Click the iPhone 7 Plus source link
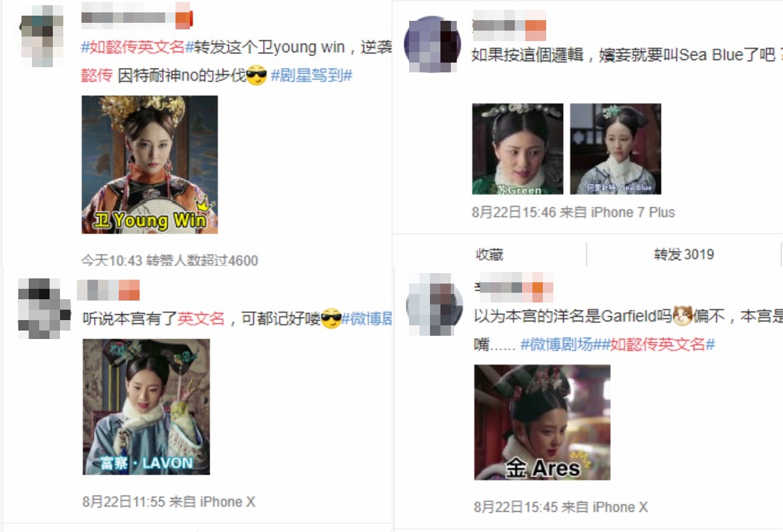The height and width of the screenshot is (532, 783). click(633, 213)
